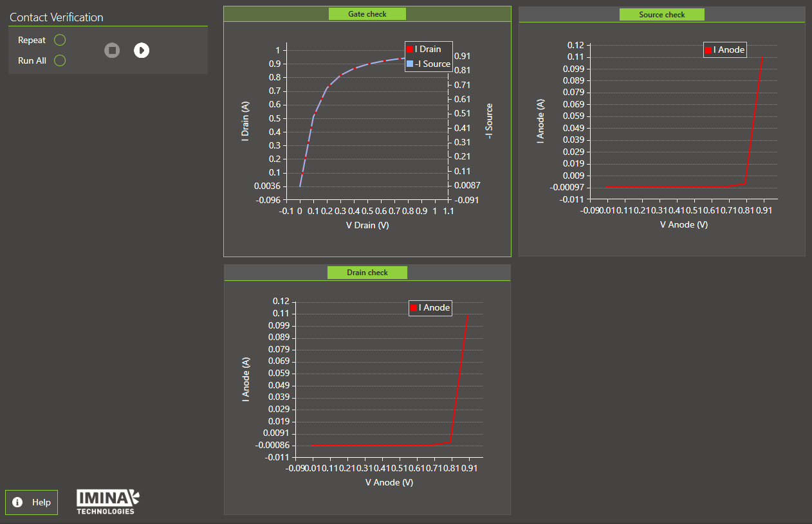Click the V Drain (V) axis title
Screen dimensions: 812x524
(367, 225)
